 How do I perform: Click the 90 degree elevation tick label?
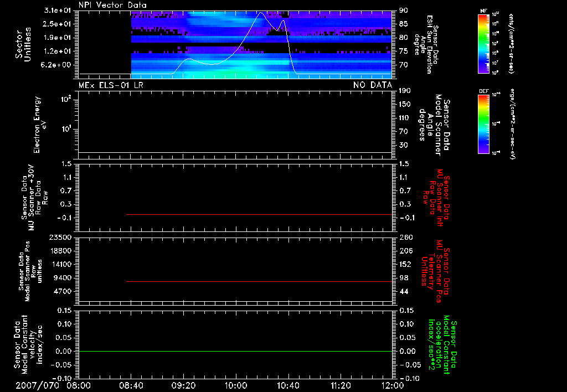[404, 11]
